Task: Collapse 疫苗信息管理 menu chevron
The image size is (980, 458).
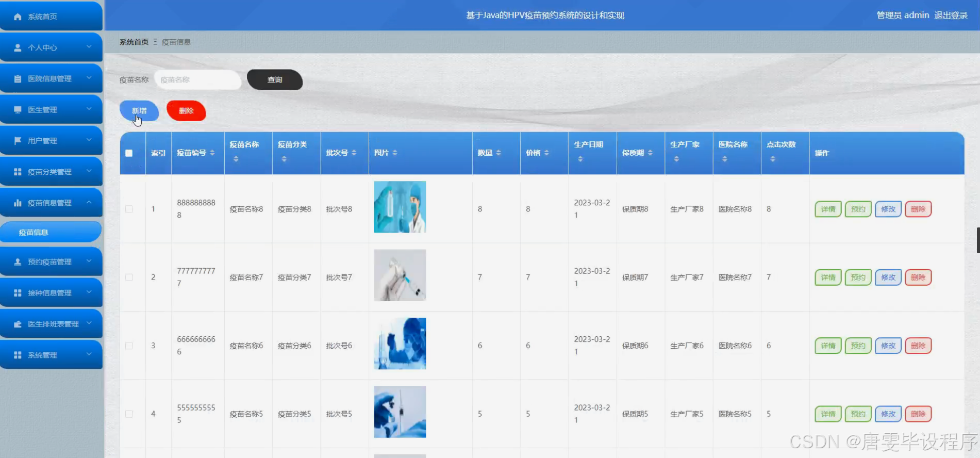Action: (89, 202)
